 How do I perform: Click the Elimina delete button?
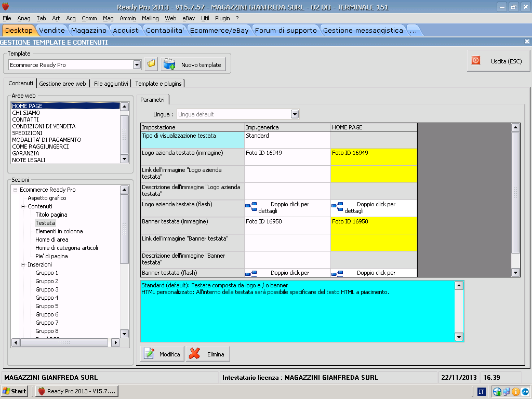click(x=208, y=354)
